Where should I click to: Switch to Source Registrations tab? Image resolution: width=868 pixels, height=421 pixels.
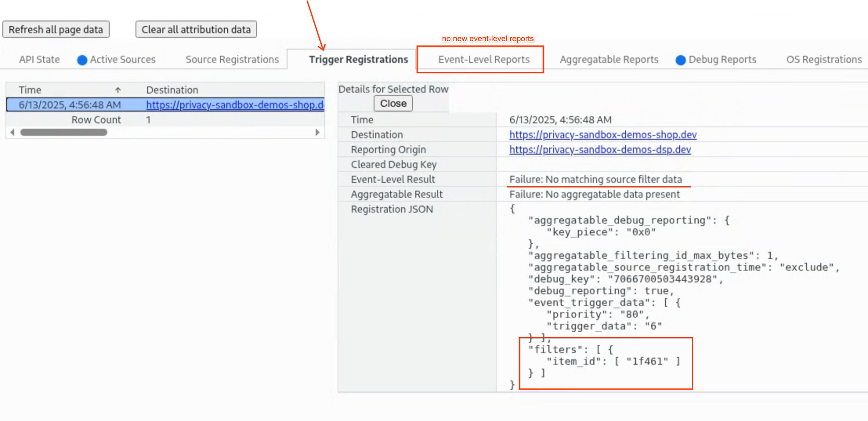coord(232,60)
